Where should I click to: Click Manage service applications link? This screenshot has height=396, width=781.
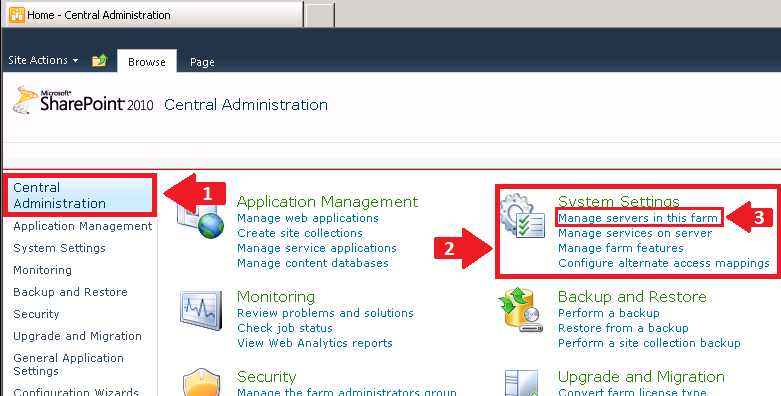[x=317, y=248]
